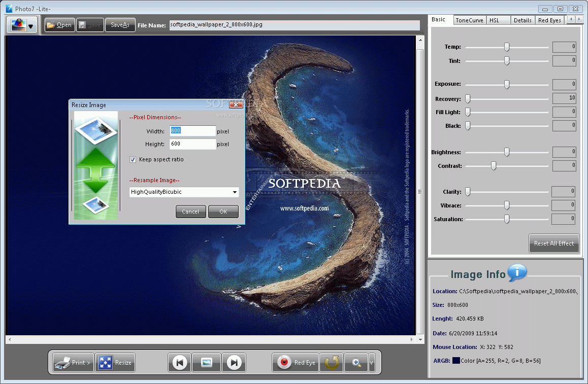The width and height of the screenshot is (588, 384).
Task: Click the disabled Save button
Action: (90, 25)
